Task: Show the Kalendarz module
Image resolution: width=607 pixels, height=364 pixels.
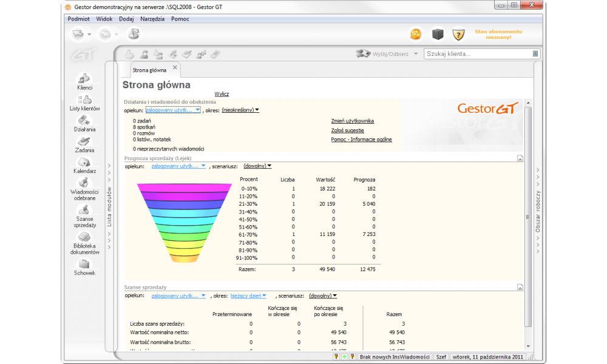Action: point(84,166)
